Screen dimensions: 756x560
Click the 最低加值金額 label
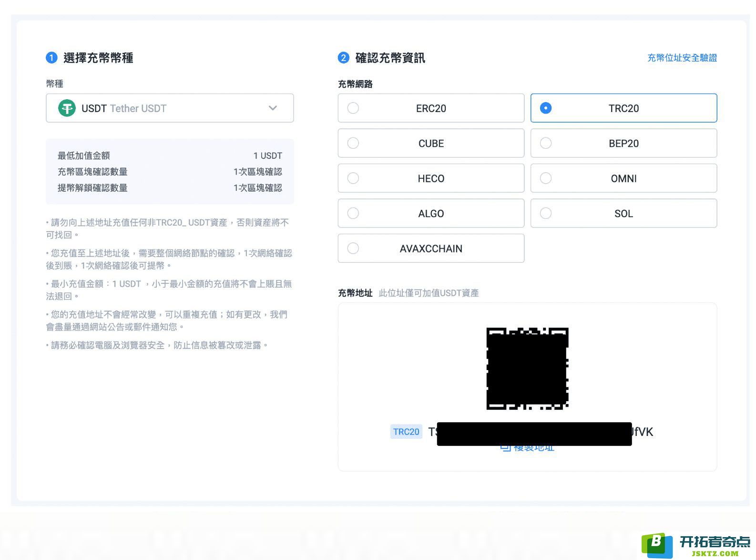coord(84,156)
